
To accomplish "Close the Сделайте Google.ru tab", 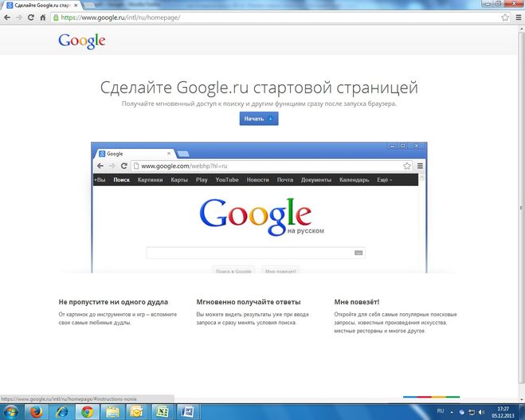I will click(76, 6).
